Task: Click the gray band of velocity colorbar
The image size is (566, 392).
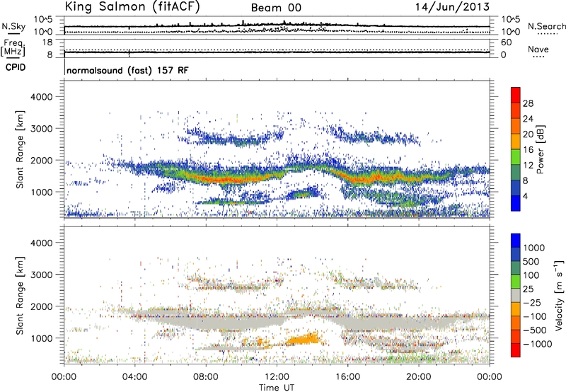Action: (516, 295)
